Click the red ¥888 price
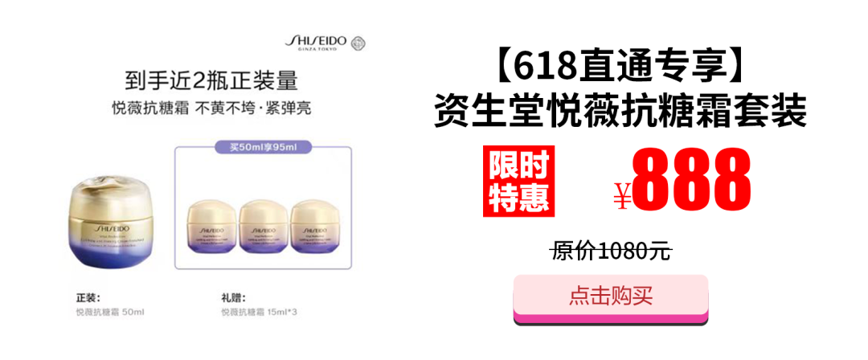Screen dimensions: 868x360 click(x=682, y=180)
